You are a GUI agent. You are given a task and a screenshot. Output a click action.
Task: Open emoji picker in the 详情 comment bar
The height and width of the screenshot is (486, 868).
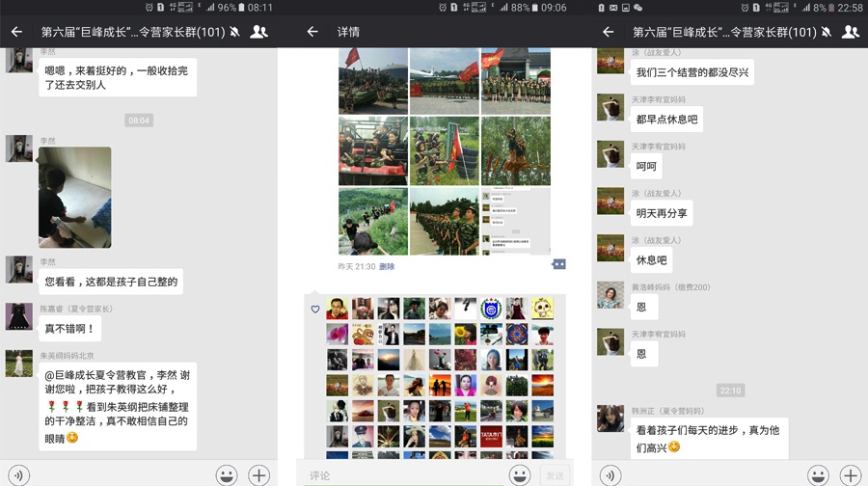click(520, 474)
